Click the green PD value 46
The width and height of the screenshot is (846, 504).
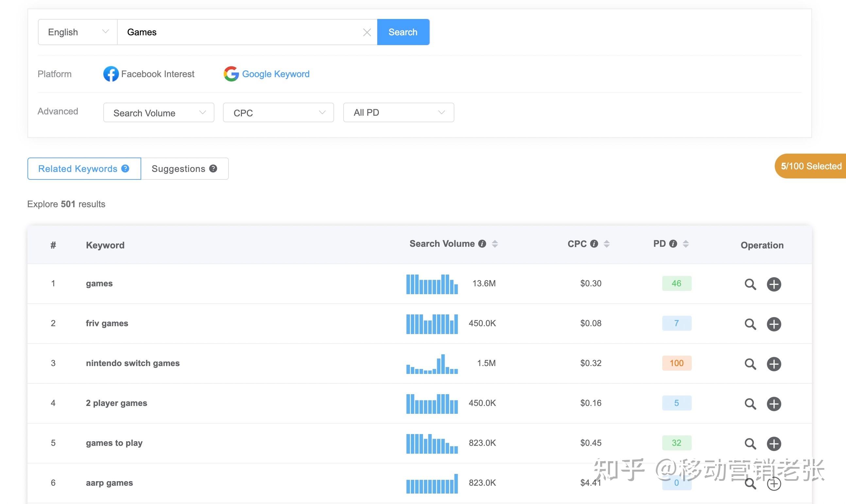pos(677,283)
